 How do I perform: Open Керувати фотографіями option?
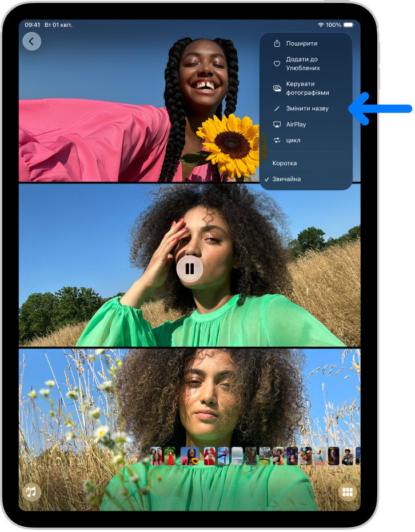[x=306, y=88]
